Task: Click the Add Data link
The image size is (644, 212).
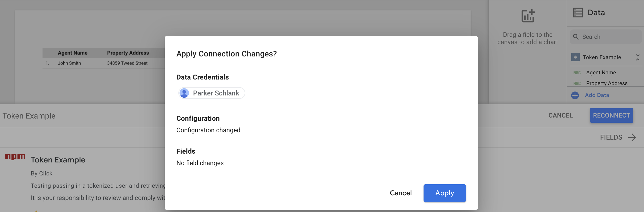Action: point(597,95)
